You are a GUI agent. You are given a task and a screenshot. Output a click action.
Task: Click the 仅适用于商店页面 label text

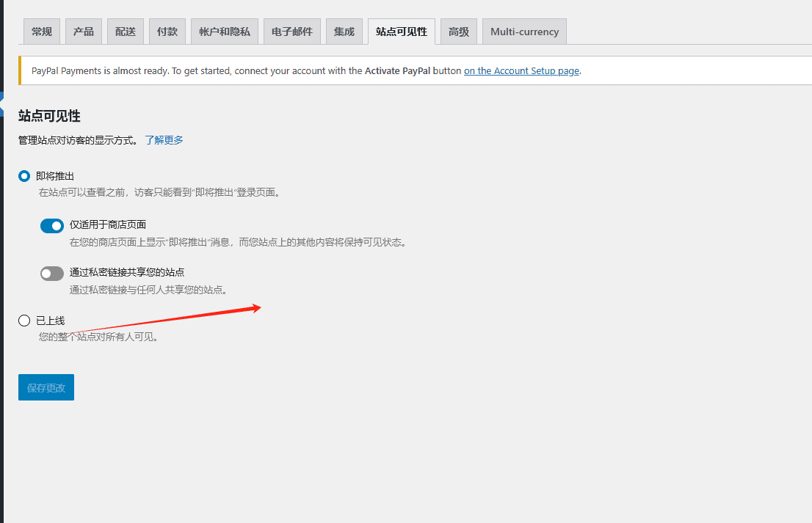coord(108,224)
